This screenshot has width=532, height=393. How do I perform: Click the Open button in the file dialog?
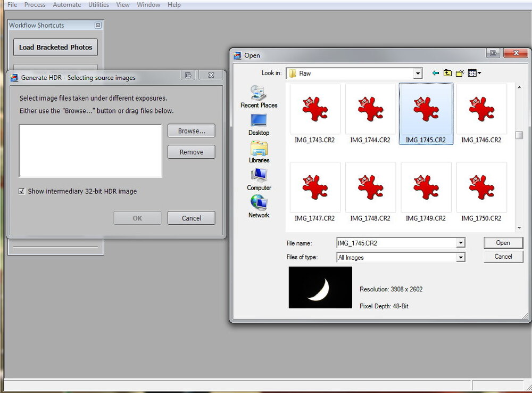(503, 243)
